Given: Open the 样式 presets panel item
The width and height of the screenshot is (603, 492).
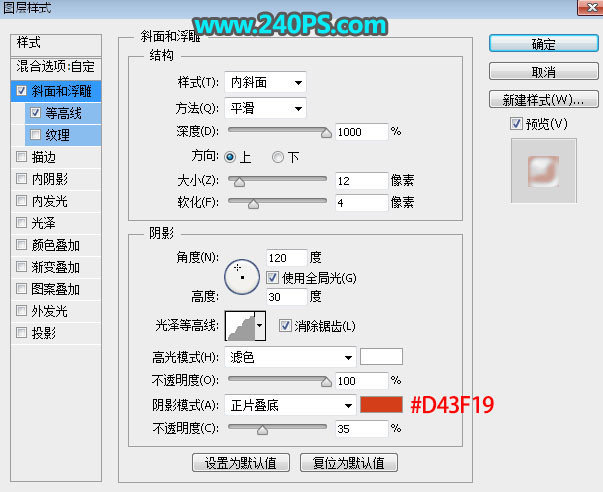Looking at the screenshot, I should (56, 43).
